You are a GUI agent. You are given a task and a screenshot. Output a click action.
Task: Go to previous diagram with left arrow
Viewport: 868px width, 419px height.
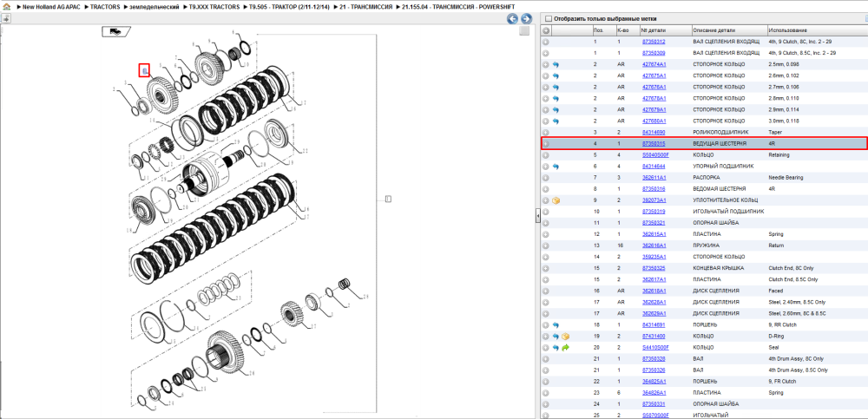(x=513, y=19)
